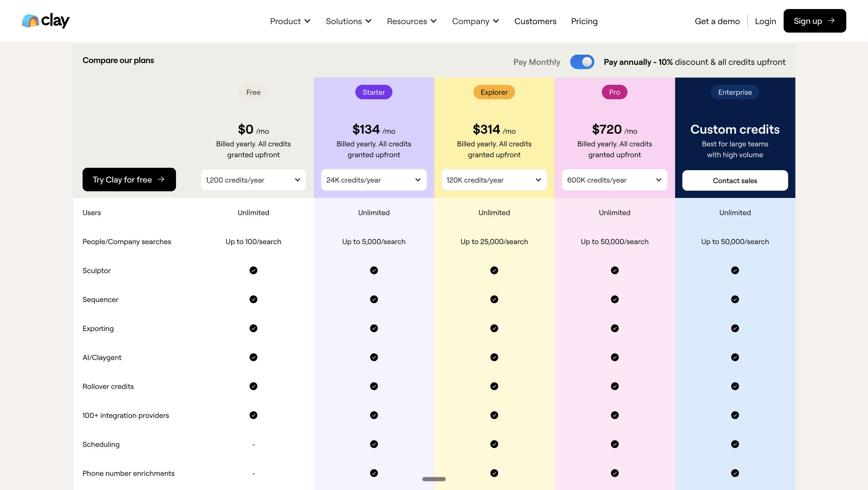The image size is (868, 490).
Task: Open the Pricing page
Action: (584, 21)
